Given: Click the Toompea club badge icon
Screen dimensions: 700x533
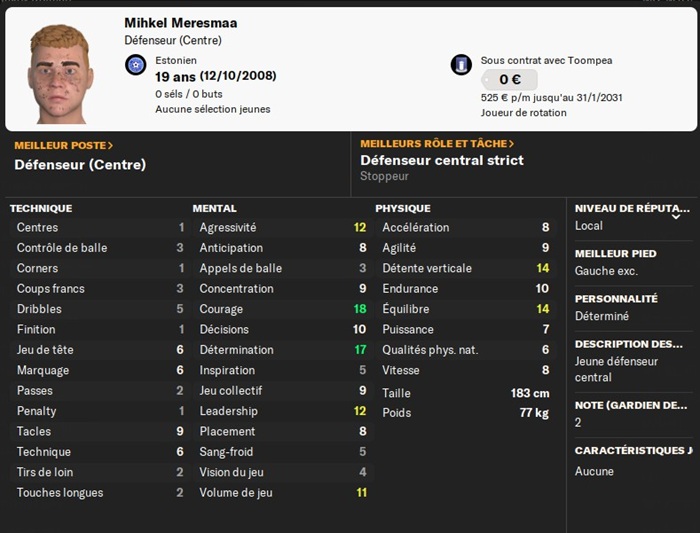Looking at the screenshot, I should (461, 65).
